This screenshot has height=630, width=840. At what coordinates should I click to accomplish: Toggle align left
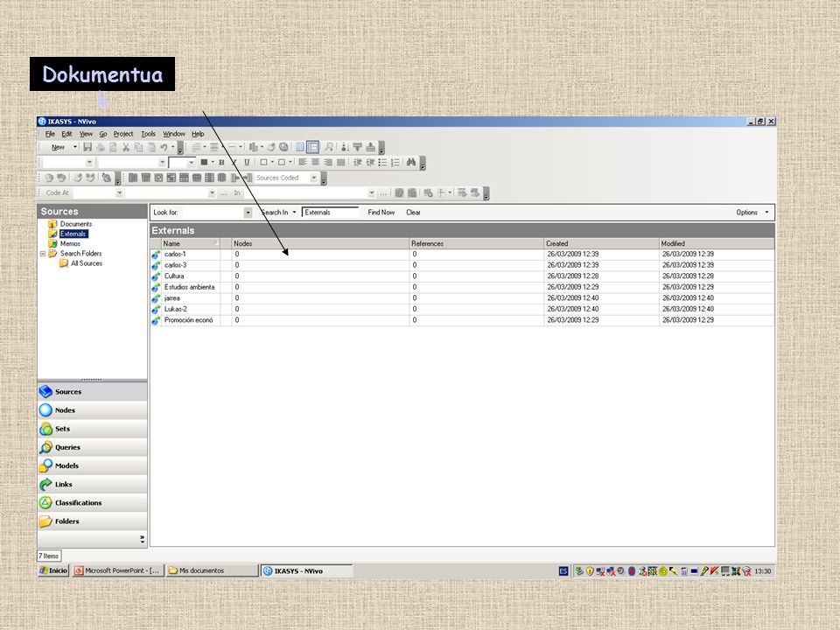click(303, 163)
